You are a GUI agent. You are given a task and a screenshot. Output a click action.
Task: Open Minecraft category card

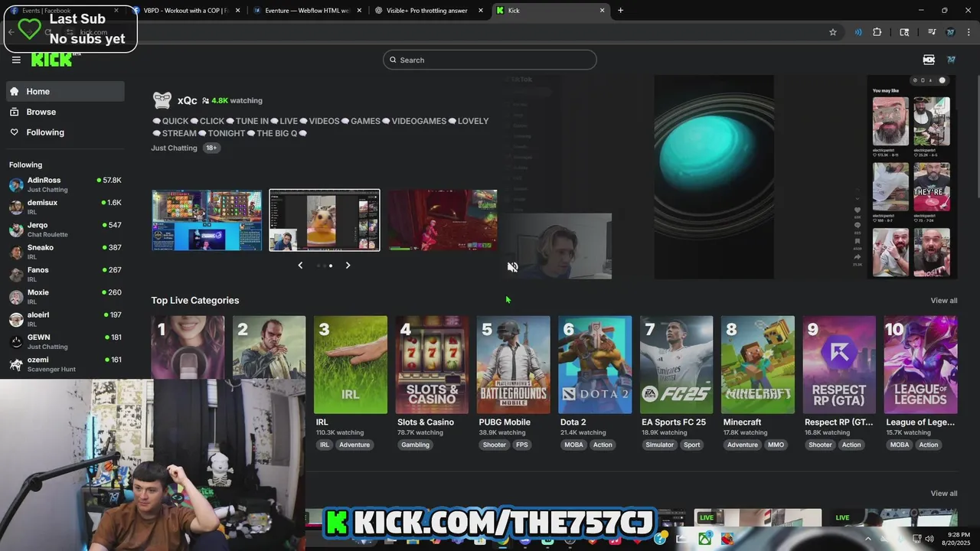click(x=758, y=365)
